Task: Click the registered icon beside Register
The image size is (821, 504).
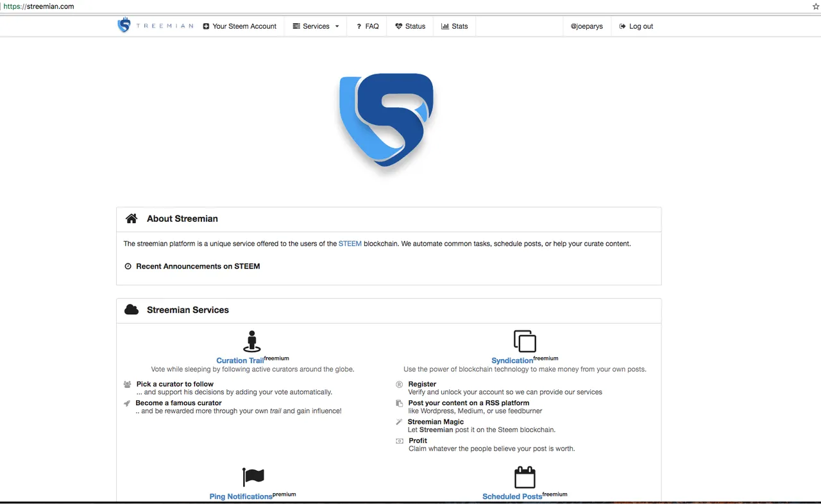Action: pyautogui.click(x=399, y=384)
